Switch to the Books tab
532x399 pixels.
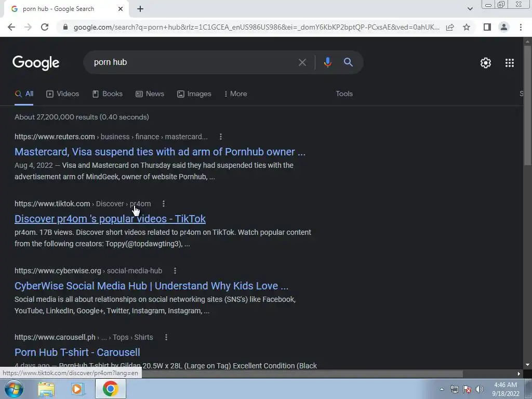(x=107, y=94)
